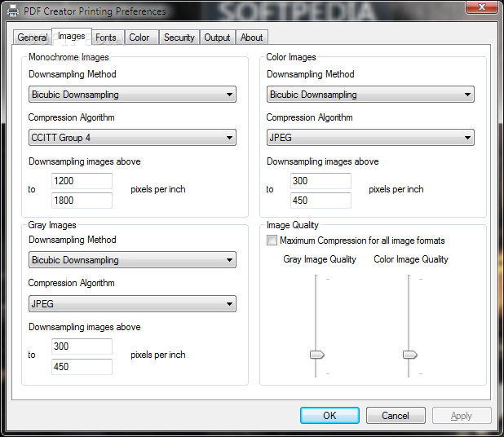Click the printer icon in the title bar
This screenshot has width=504, height=437.
13,11
